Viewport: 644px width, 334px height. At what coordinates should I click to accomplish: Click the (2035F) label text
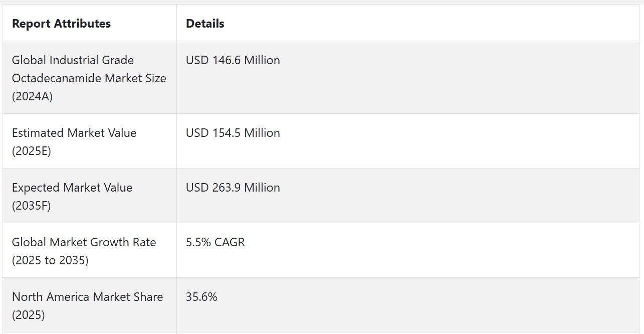(32, 206)
